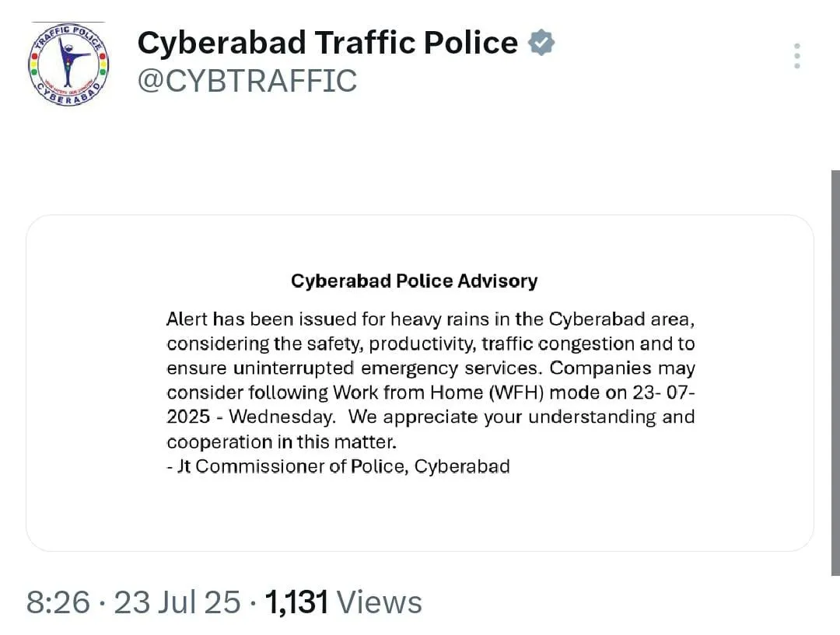Click the blue verified badge
Viewport: 840px width, 635px height.
(x=541, y=43)
